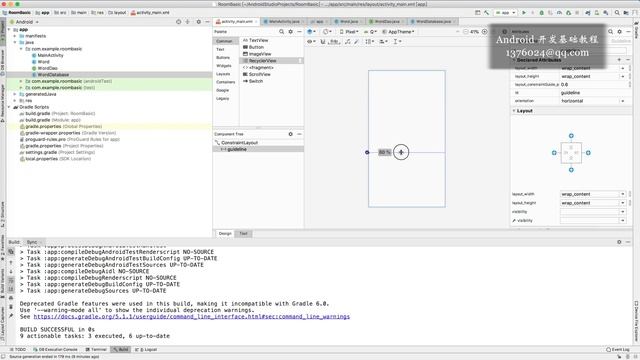
Task: Click the id field containing guideline
Action: coord(593,93)
